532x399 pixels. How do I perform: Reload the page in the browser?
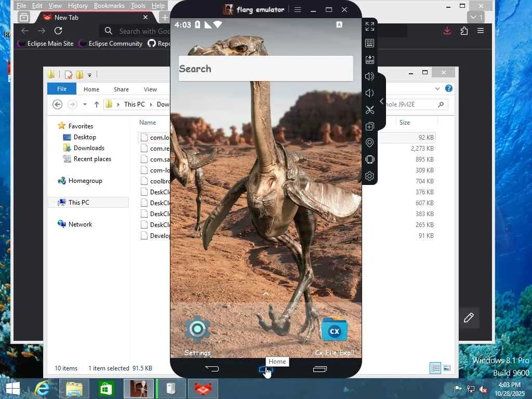click(x=58, y=31)
